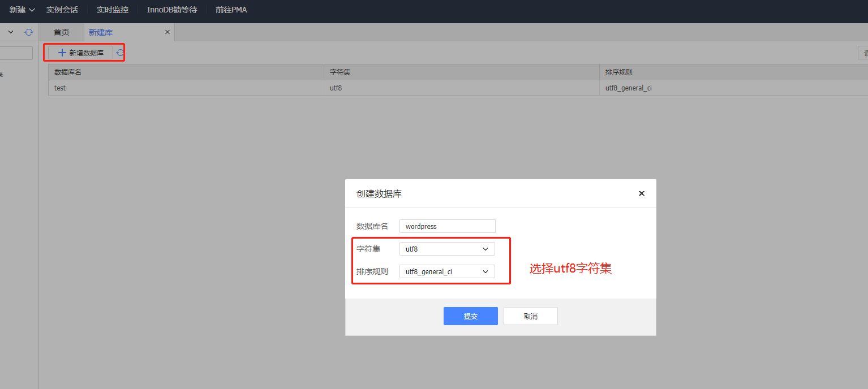
Task: Close the 创建数据库 dialog
Action: 642,193
